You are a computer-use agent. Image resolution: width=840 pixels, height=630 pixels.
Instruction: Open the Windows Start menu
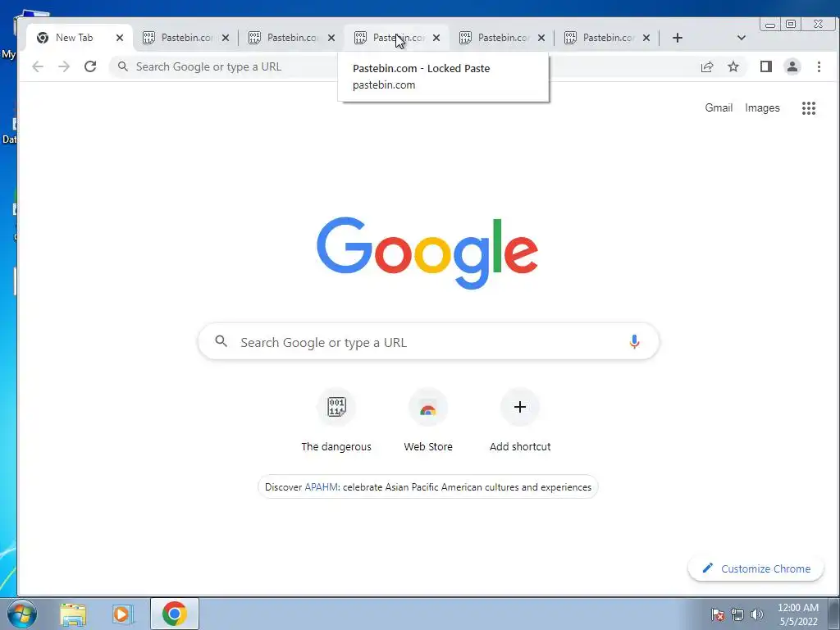tap(22, 614)
